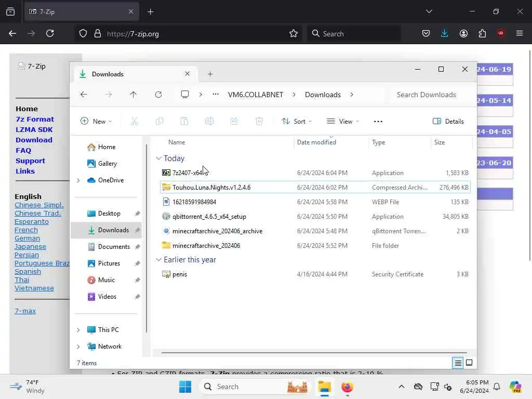Click the Cut scissors icon in Explorer toolbar
This screenshot has height=399, width=532.
tap(135, 121)
